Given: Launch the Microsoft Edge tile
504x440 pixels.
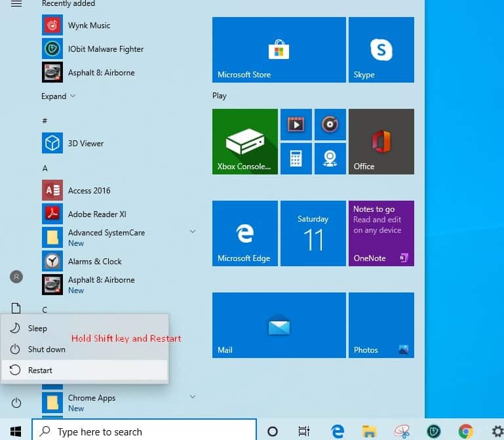Looking at the screenshot, I should coord(244,233).
